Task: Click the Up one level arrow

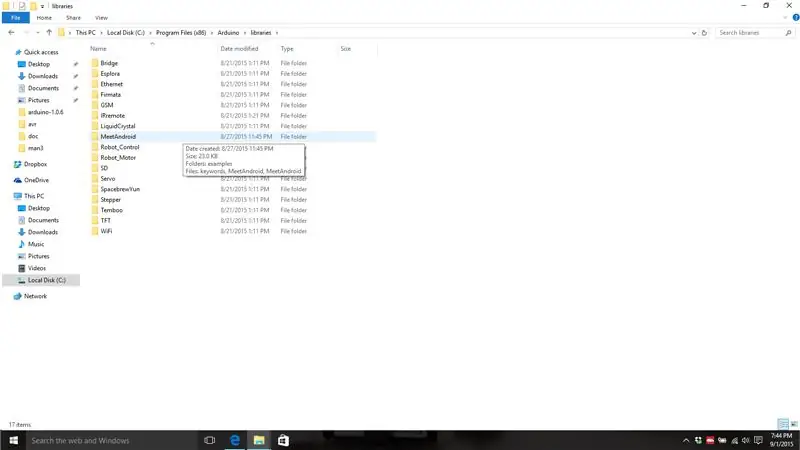Action: pyautogui.click(x=49, y=33)
